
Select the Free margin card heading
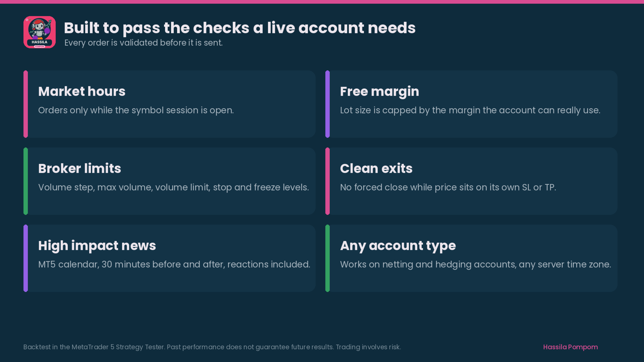click(379, 92)
